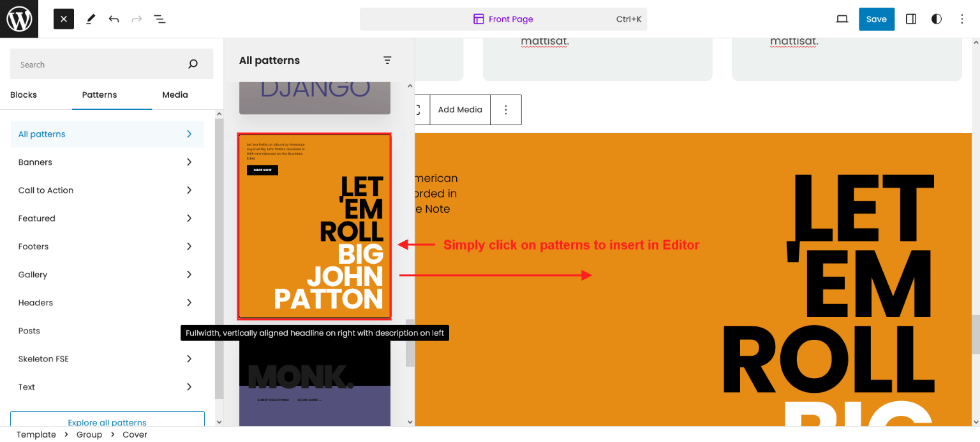
Task: Expand the All patterns category chevron
Action: 189,134
